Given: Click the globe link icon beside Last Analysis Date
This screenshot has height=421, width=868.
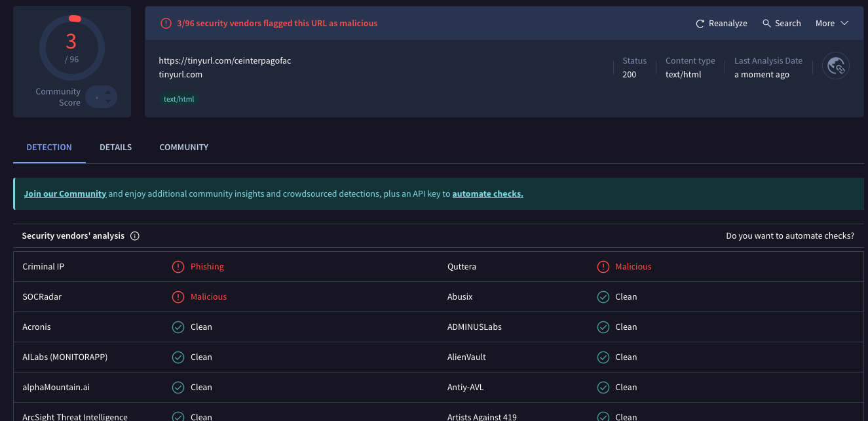Looking at the screenshot, I should 836,66.
